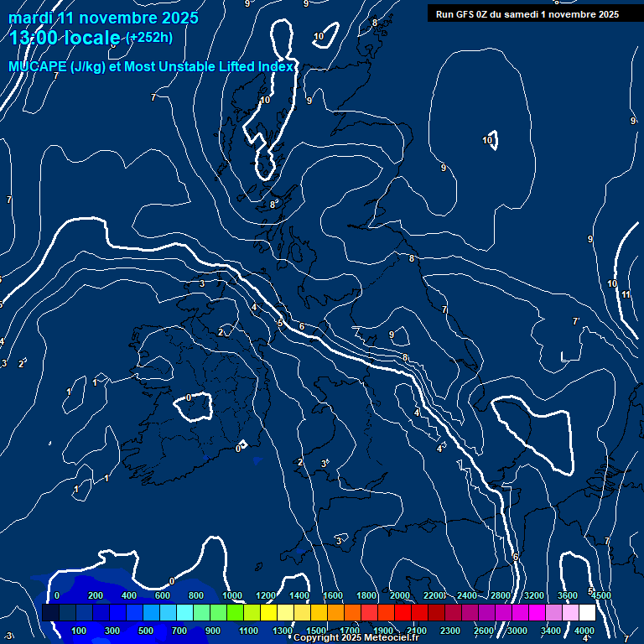
Task: Click the legend value '800'
Action: coord(196,595)
